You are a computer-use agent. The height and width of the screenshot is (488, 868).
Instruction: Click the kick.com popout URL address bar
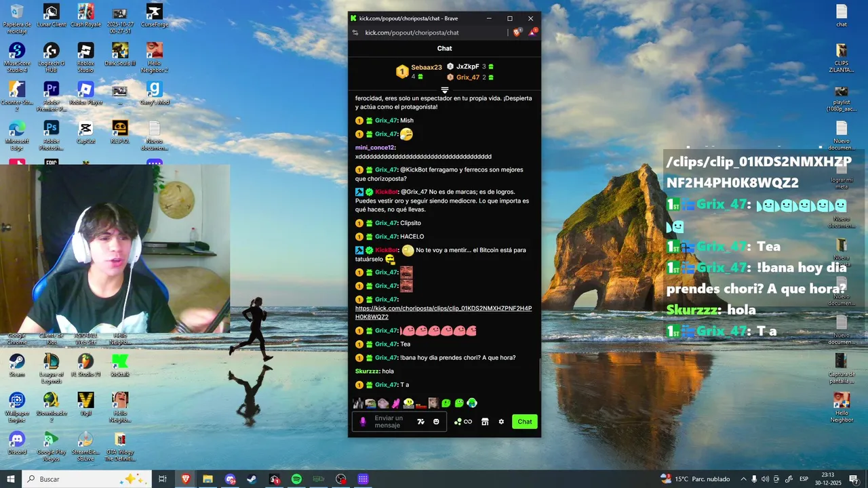tap(412, 33)
